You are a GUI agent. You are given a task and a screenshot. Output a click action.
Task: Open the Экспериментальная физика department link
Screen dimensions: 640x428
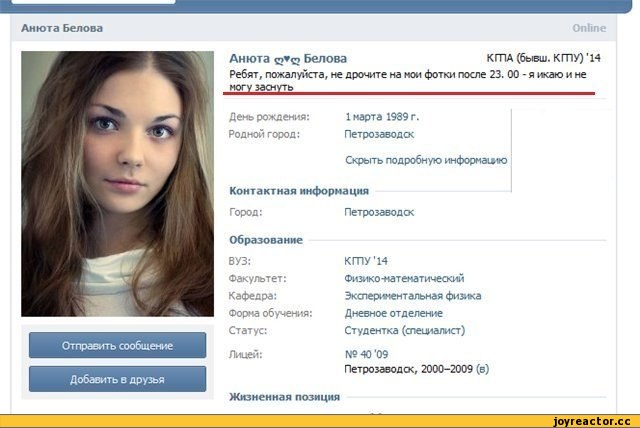pyautogui.click(x=413, y=296)
